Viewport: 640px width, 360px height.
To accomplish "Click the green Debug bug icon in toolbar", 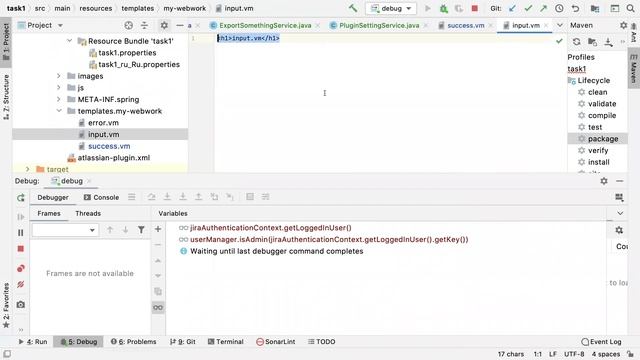I will pos(443,9).
